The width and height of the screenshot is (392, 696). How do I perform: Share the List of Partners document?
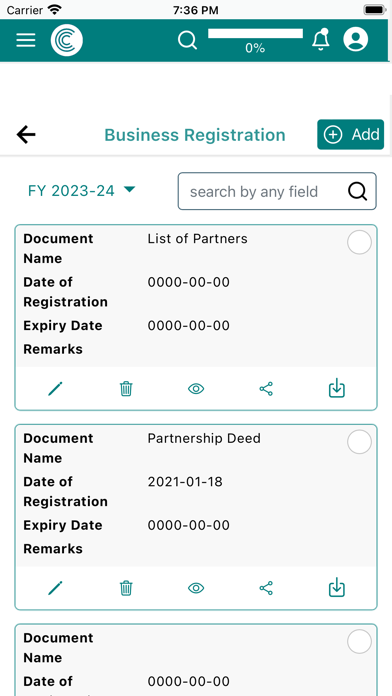tap(266, 389)
